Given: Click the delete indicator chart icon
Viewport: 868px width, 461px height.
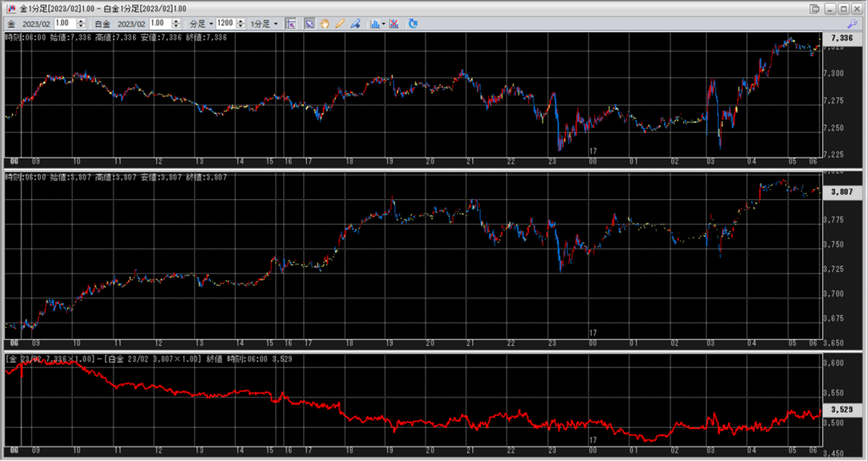Looking at the screenshot, I should 394,24.
